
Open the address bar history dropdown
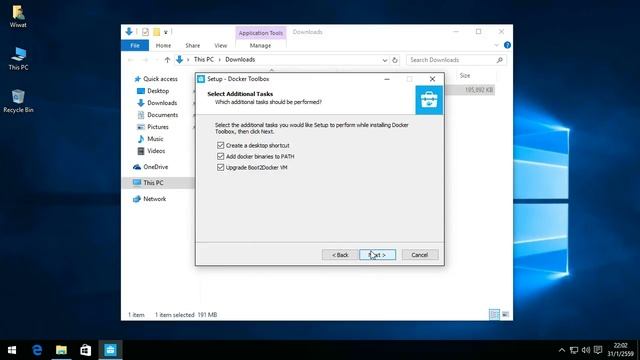384,60
